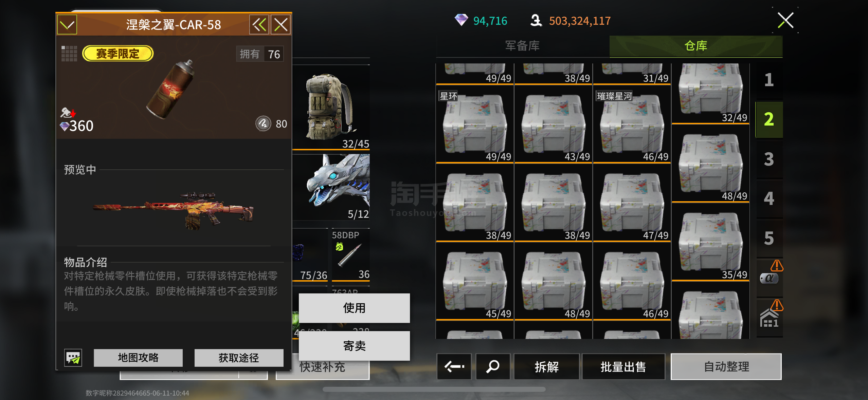Close the 涅槃之翼-CAR-58 detail panel
Screen dimensions: 868x400
281,24
